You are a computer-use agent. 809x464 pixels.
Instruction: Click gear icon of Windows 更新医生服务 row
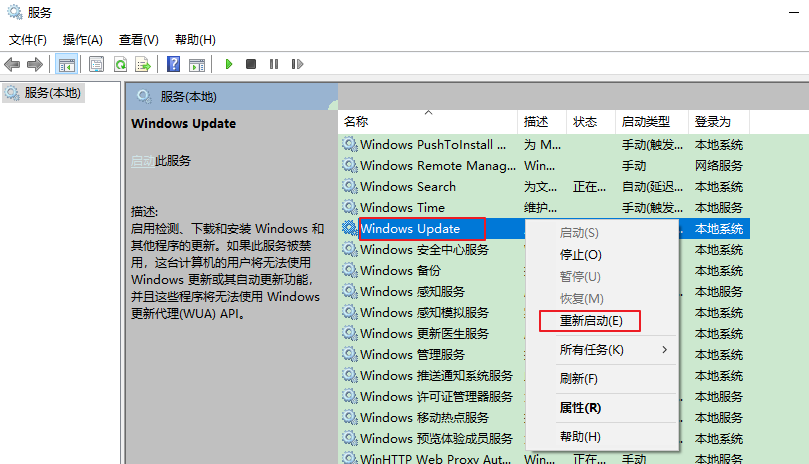click(350, 333)
